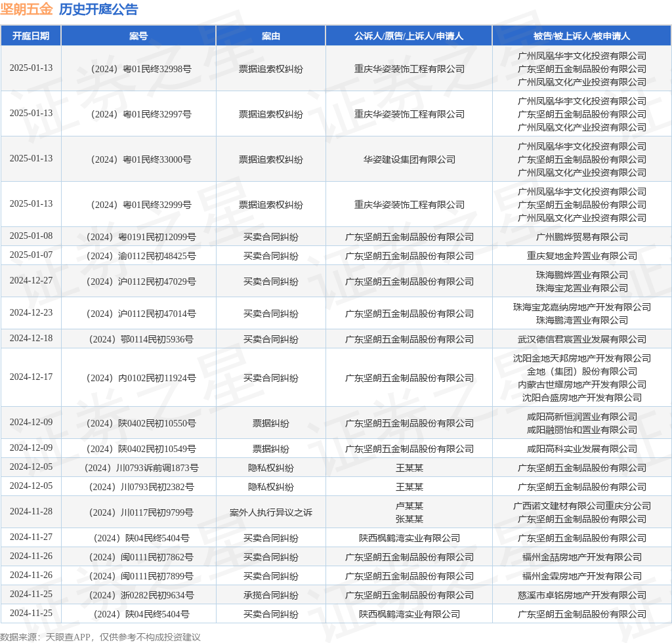Select case number 闽0111民初7862号
This screenshot has width=672, height=643.
pyautogui.click(x=141, y=557)
